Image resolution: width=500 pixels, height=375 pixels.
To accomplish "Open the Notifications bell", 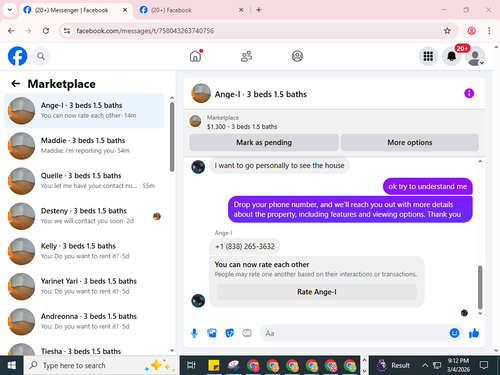I will [x=452, y=56].
